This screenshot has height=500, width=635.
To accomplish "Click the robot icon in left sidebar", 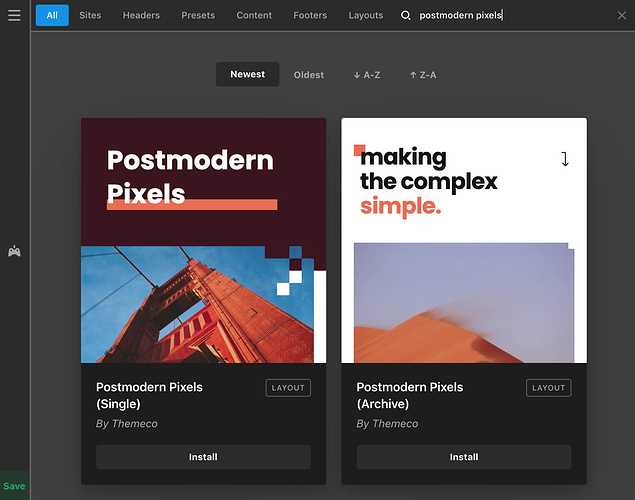I will [x=14, y=251].
